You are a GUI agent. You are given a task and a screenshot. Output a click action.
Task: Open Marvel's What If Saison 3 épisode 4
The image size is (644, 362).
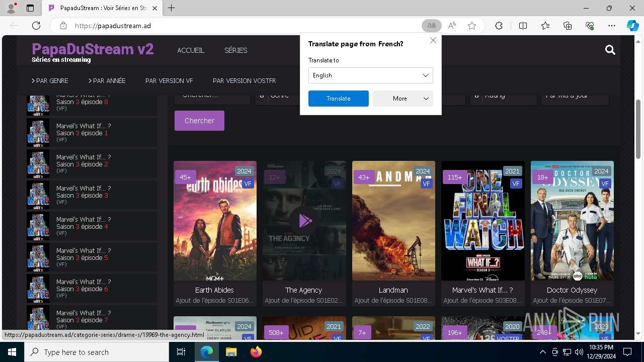coord(92,226)
